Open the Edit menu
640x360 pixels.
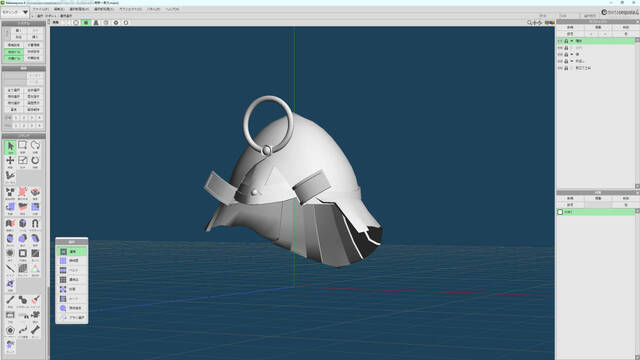tap(59, 9)
